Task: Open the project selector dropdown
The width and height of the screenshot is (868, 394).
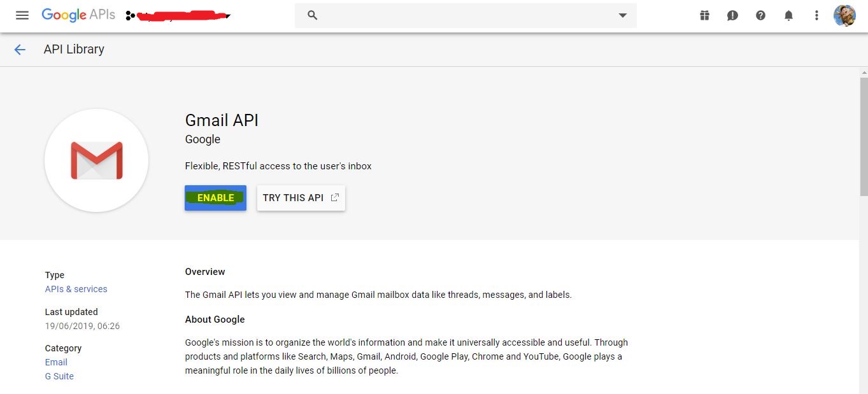Action: point(179,16)
